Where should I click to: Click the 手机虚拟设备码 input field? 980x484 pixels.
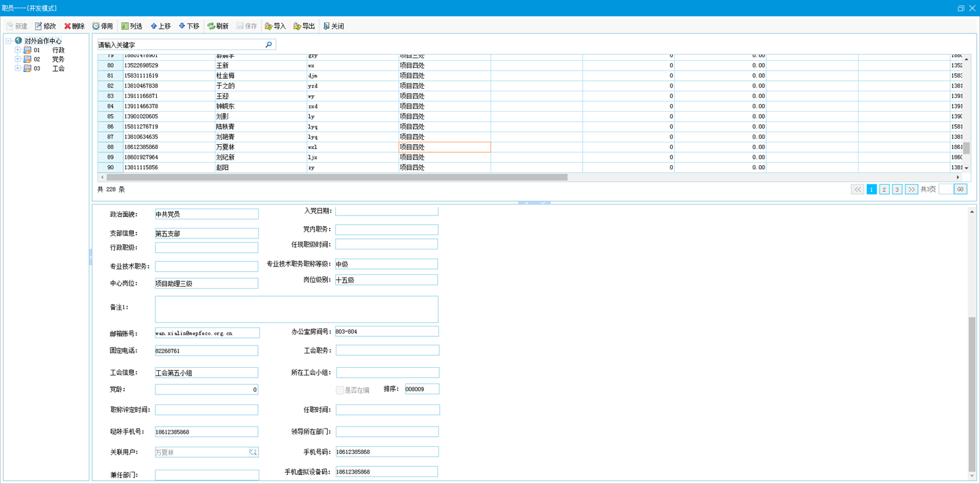[x=387, y=472]
